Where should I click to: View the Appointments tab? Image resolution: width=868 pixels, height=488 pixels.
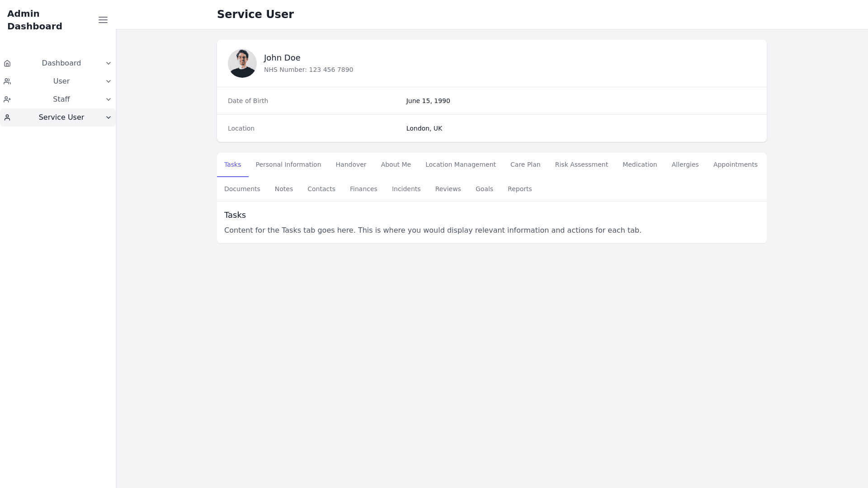pyautogui.click(x=735, y=164)
